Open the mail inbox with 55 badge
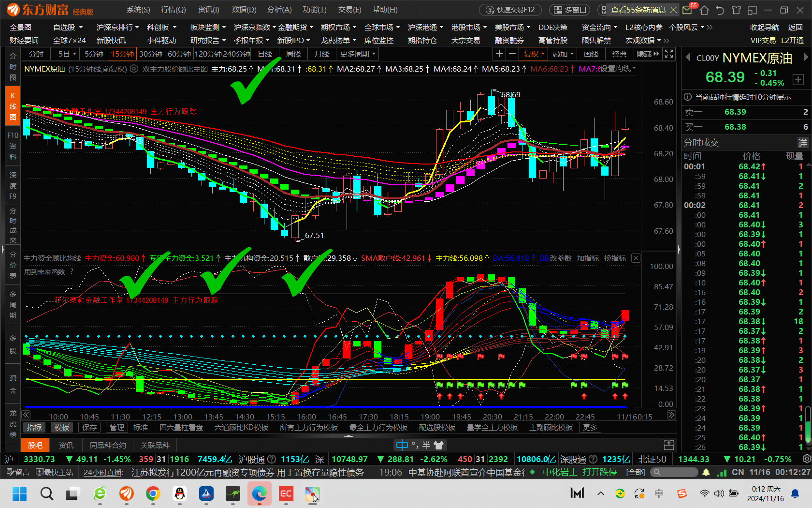Screen dimensions: 812x508 tap(687, 10)
